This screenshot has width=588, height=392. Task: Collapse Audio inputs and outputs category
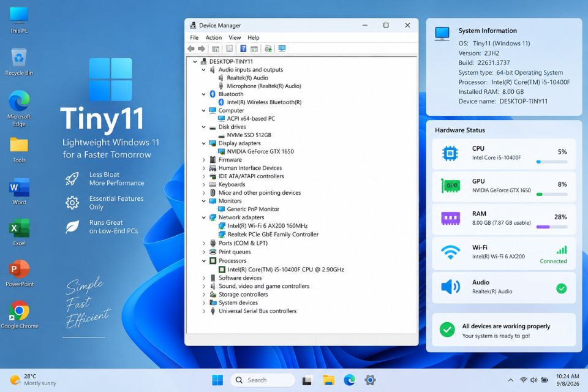203,70
